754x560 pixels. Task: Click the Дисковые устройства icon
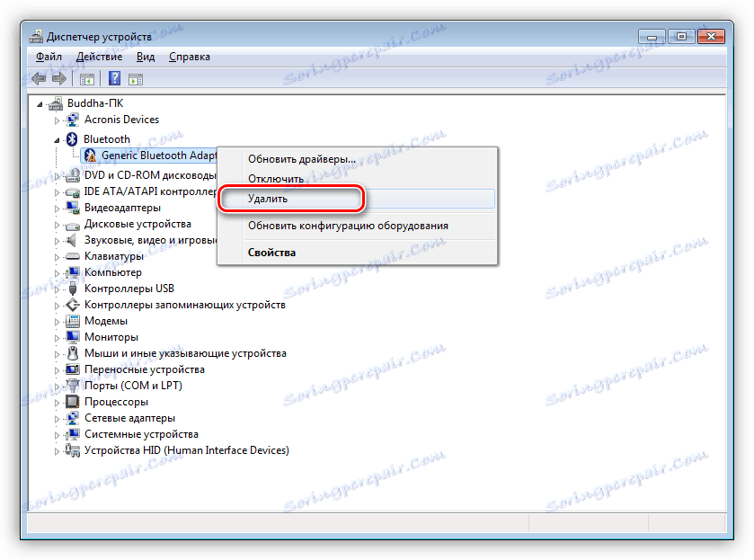click(73, 225)
